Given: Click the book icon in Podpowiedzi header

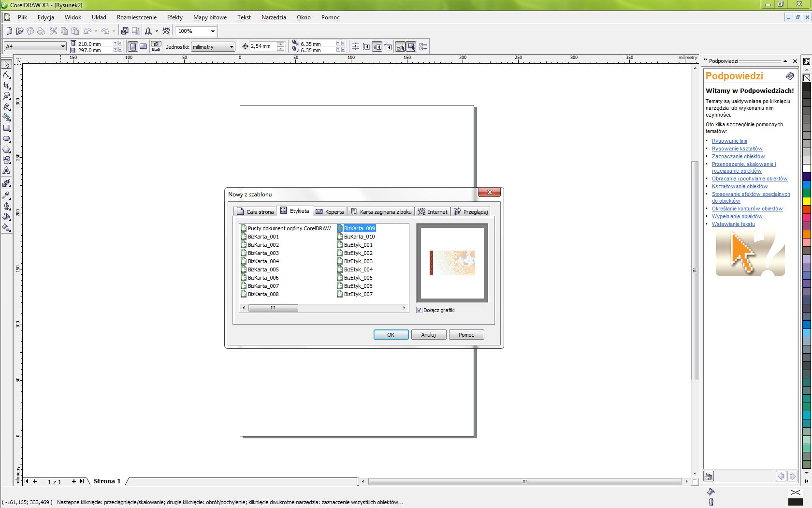Looking at the screenshot, I should coord(790,76).
